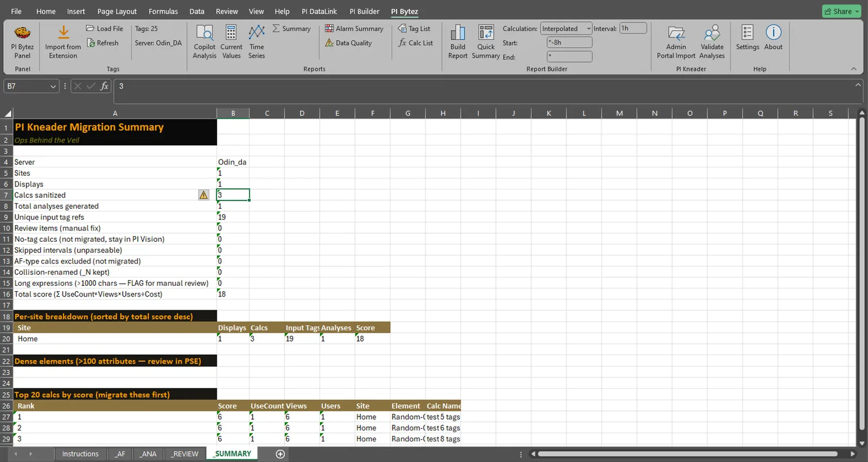
Task: Open the _ANA sheet tab
Action: pos(148,454)
